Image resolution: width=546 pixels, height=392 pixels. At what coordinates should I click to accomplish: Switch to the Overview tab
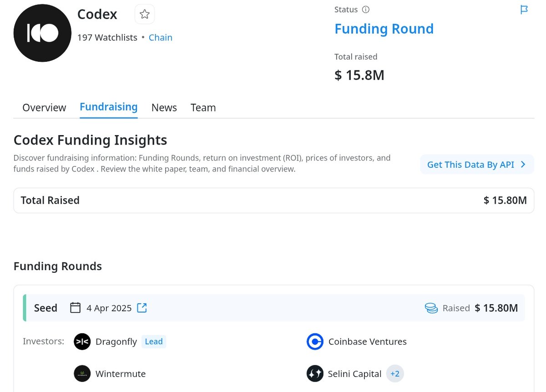coord(44,107)
